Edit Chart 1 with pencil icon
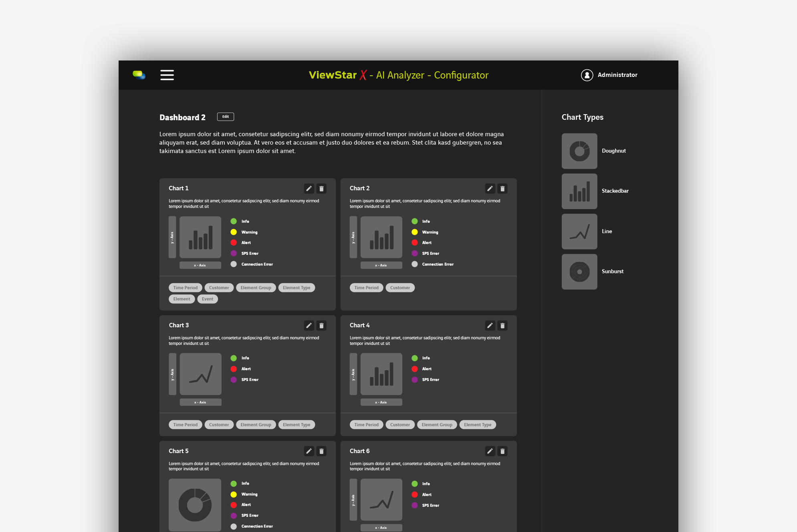797x532 pixels. [x=309, y=189]
